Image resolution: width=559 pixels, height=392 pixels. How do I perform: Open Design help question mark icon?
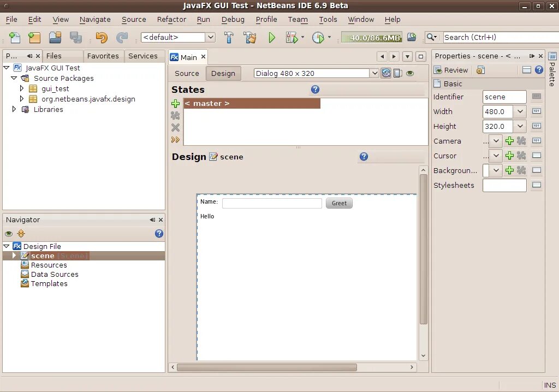coord(364,156)
